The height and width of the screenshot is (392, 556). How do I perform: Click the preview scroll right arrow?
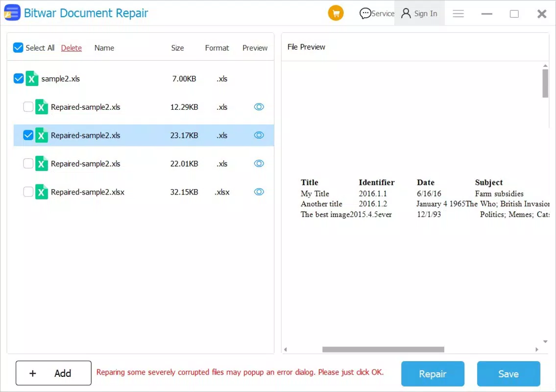pyautogui.click(x=537, y=349)
